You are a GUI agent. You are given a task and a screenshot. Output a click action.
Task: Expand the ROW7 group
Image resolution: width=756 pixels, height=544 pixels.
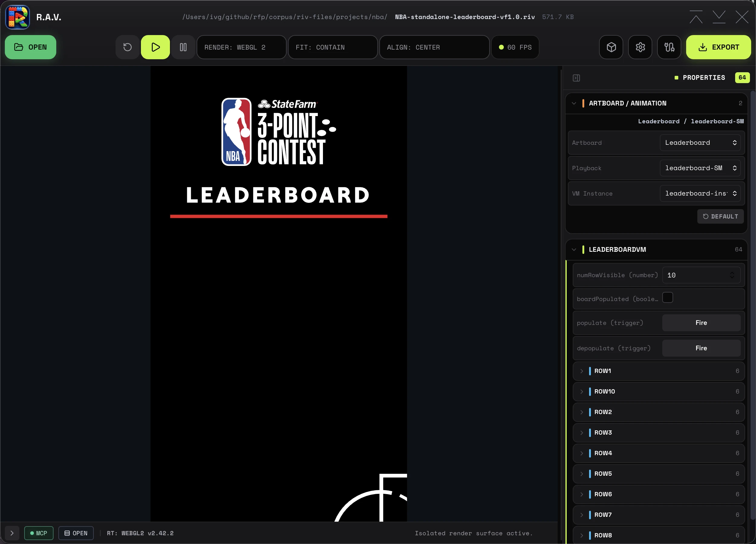coord(659,515)
